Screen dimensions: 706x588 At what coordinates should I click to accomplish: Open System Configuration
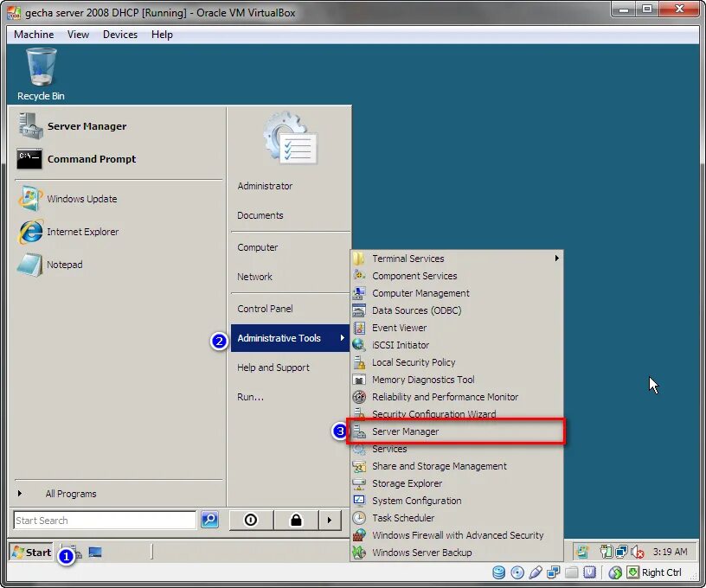(x=457, y=501)
